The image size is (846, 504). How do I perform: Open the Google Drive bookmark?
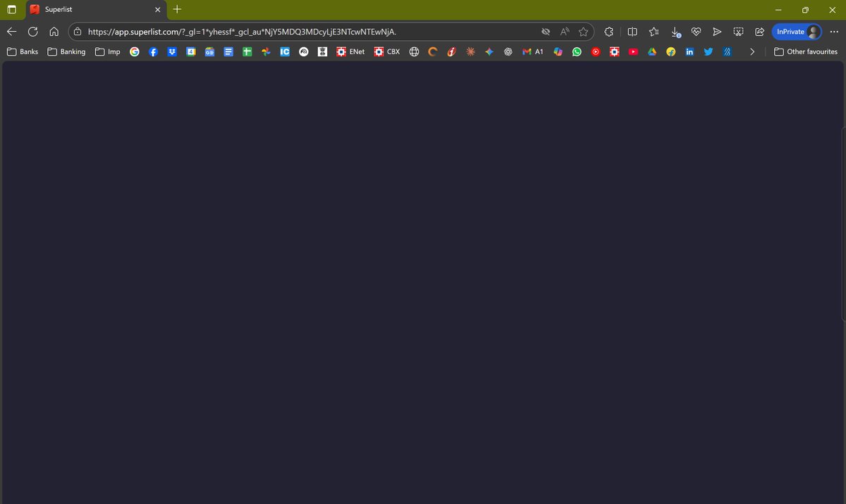click(x=652, y=51)
